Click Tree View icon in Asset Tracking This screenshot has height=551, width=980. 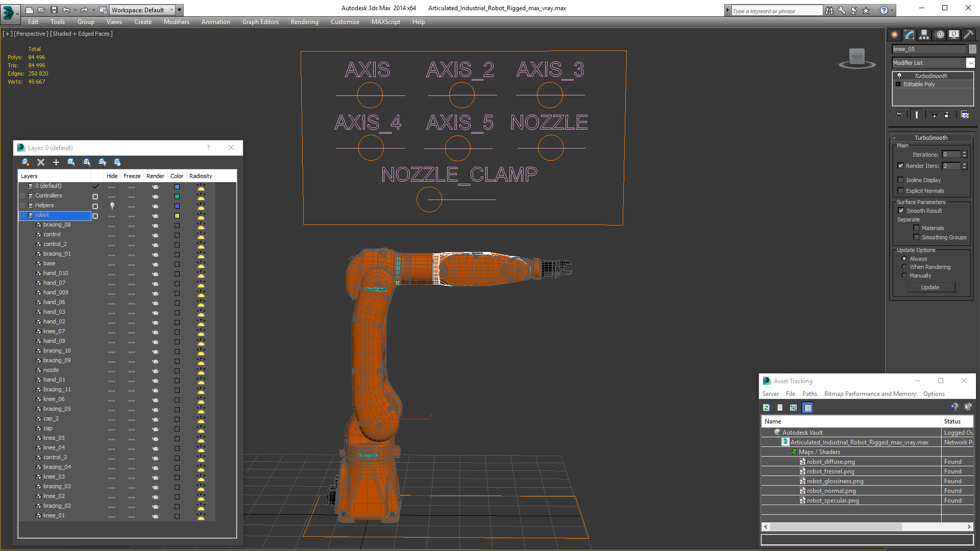pos(794,408)
